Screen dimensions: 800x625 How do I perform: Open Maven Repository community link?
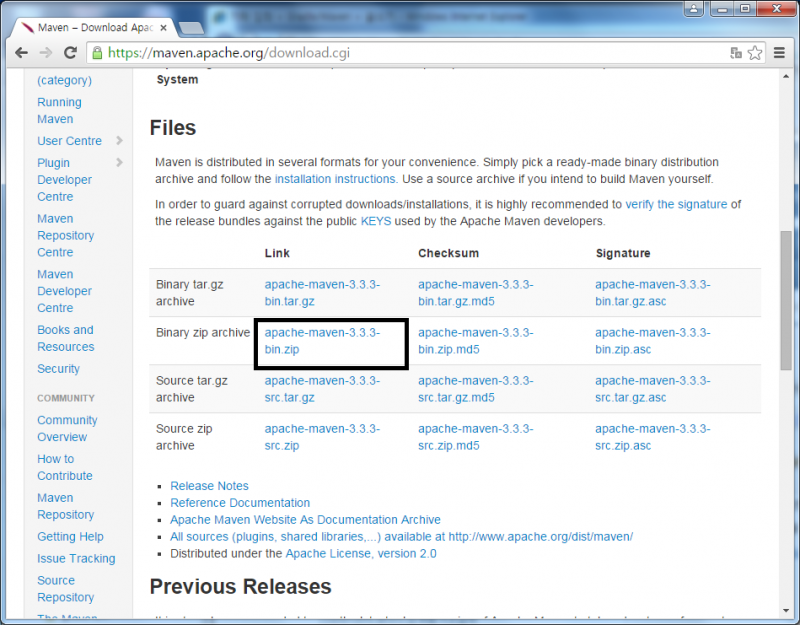(65, 506)
